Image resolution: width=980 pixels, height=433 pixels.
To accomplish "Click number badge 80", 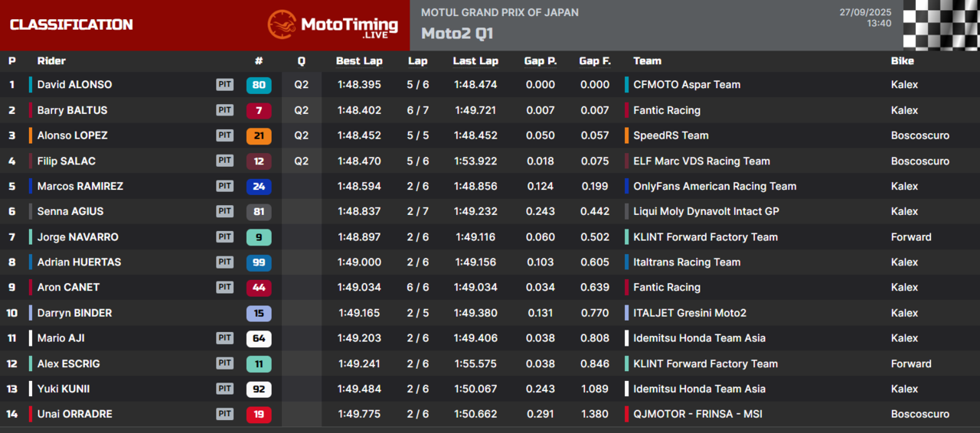I will (x=259, y=85).
